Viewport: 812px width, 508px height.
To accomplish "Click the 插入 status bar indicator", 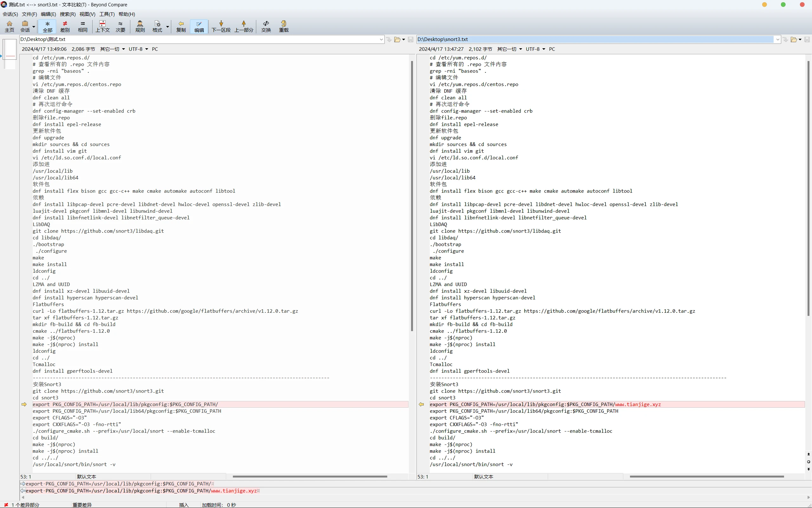I will (184, 505).
